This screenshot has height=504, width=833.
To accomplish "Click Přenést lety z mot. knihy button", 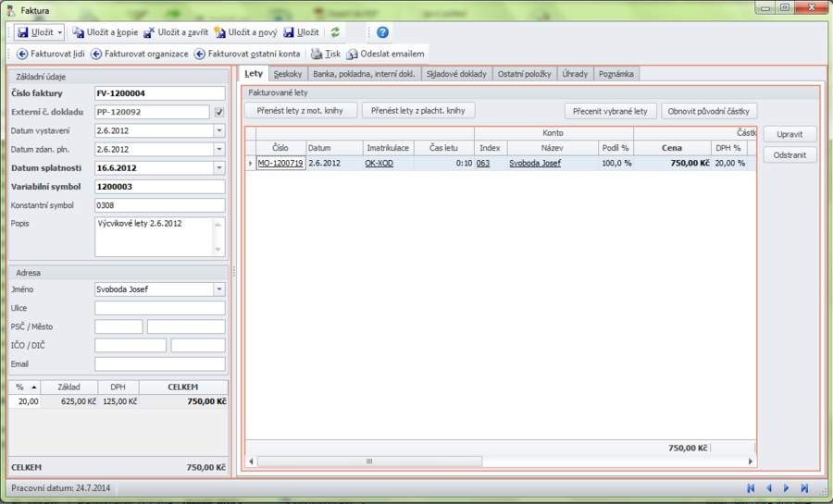I will click(300, 111).
